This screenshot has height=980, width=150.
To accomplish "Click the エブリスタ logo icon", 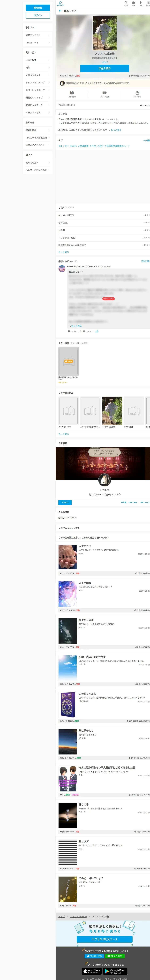I will [x=60, y=3].
